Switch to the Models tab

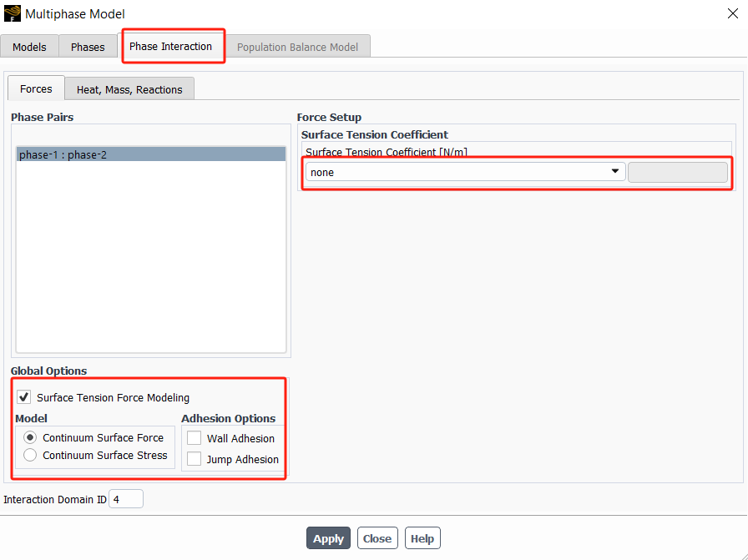(29, 47)
